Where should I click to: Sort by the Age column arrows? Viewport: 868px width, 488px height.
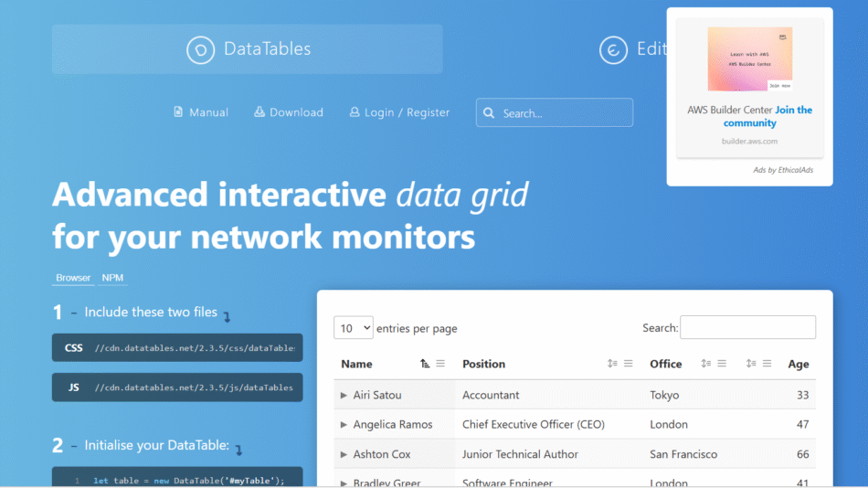tap(751, 364)
